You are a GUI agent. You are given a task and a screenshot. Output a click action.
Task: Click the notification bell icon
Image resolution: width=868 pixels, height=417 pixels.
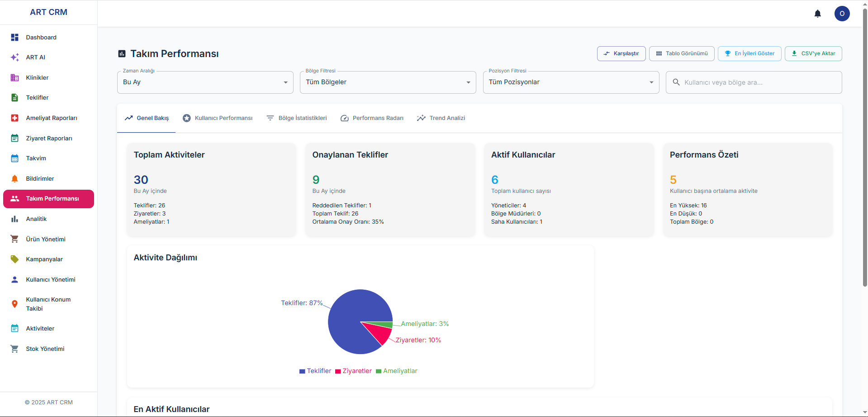point(817,14)
